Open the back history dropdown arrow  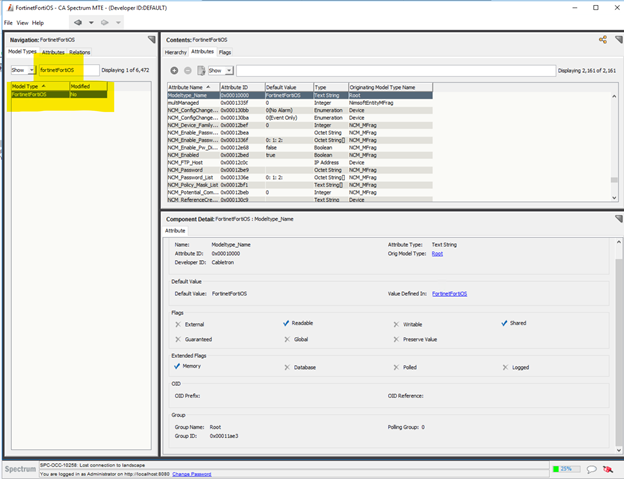click(90, 21)
